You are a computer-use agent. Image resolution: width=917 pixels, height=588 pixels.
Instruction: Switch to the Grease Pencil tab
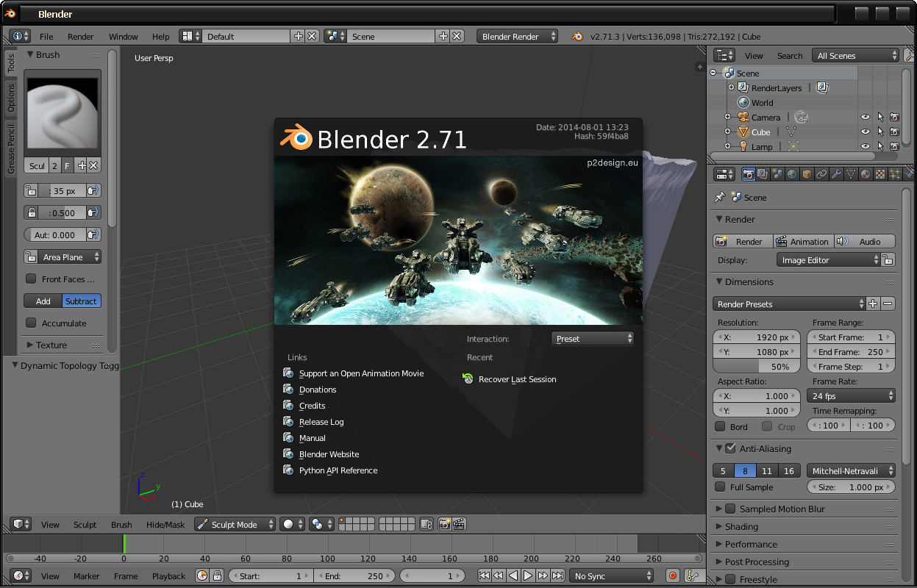tap(11, 149)
